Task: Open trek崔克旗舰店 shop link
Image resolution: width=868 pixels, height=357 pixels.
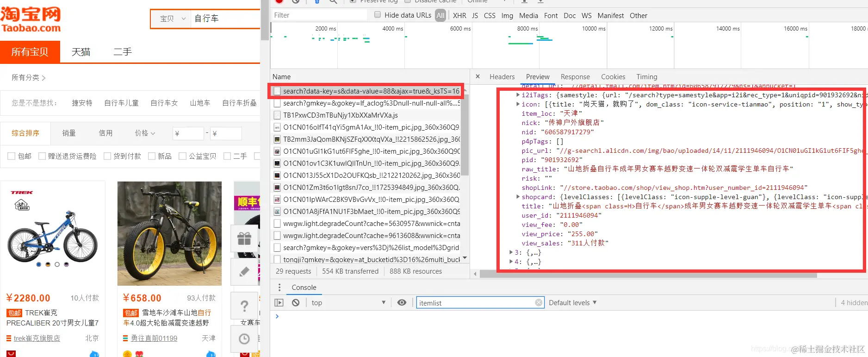Action: tap(37, 338)
